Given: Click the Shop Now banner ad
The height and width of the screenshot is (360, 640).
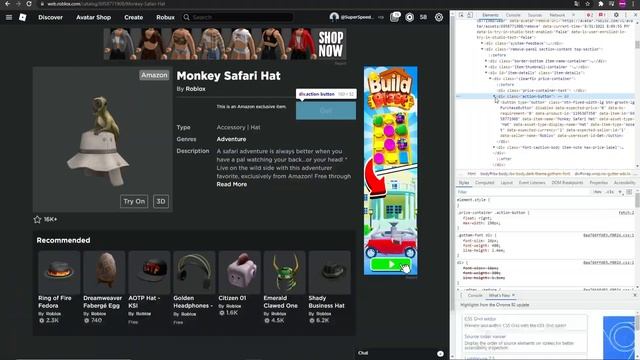Looking at the screenshot, I should coord(225,44).
